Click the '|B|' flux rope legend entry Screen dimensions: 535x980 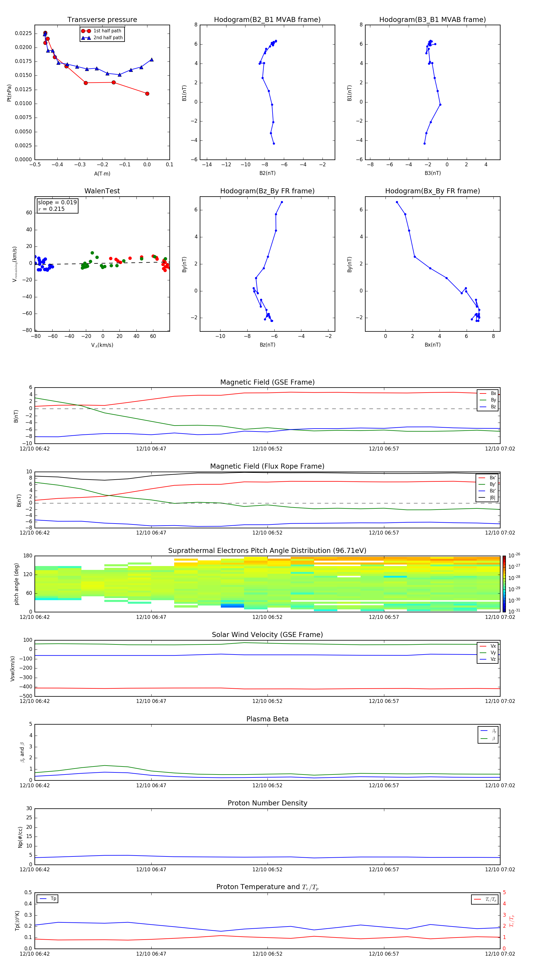(487, 498)
